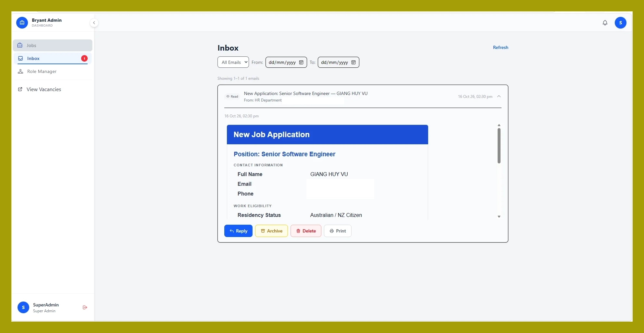Click the email body scroll down arrow
This screenshot has width=644, height=333.
point(499,217)
